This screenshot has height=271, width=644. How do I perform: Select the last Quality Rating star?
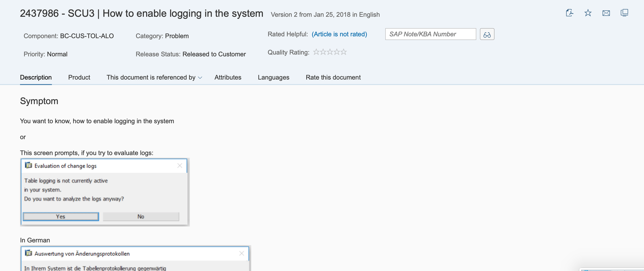[x=344, y=52]
